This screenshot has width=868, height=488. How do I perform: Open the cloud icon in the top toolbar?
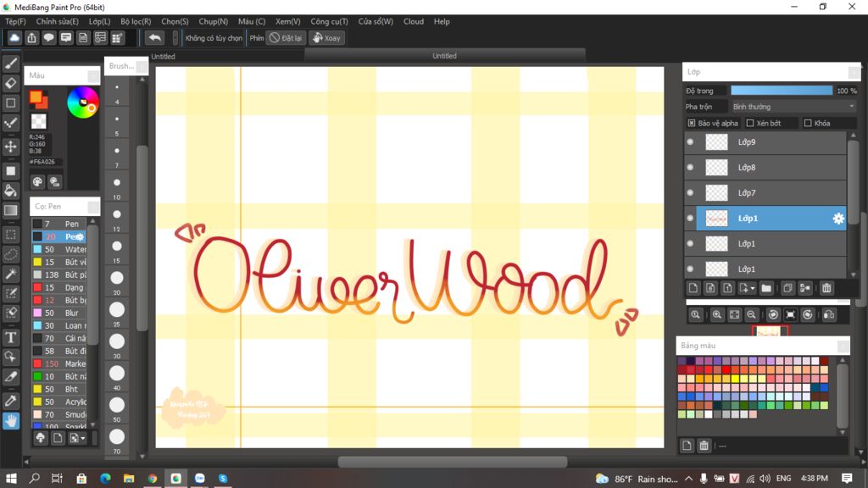pyautogui.click(x=14, y=37)
